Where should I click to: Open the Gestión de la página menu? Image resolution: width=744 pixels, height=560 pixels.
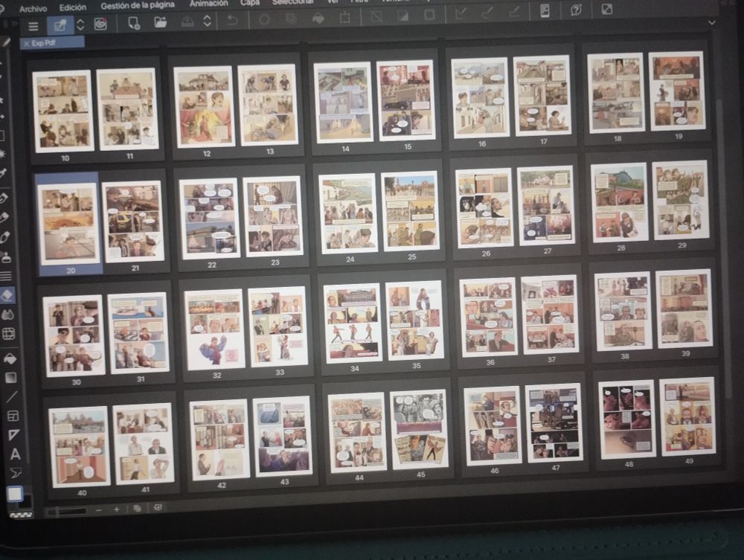[138, 5]
